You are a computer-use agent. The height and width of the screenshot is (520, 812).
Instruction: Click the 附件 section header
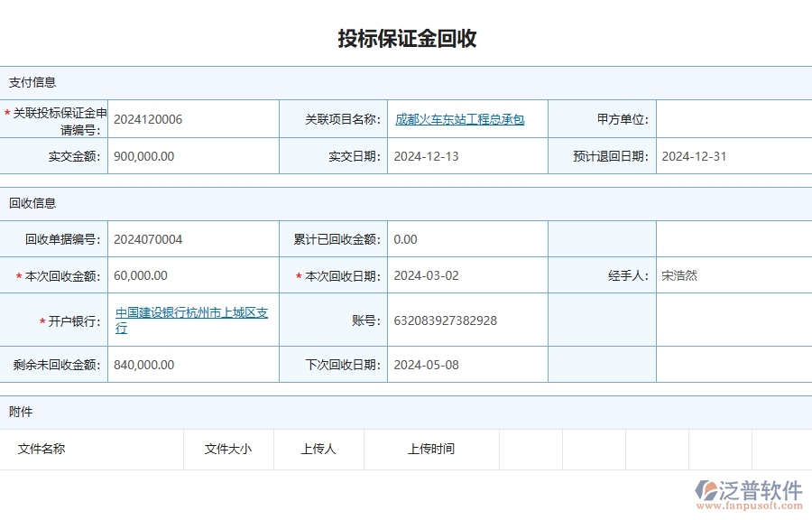tap(23, 412)
